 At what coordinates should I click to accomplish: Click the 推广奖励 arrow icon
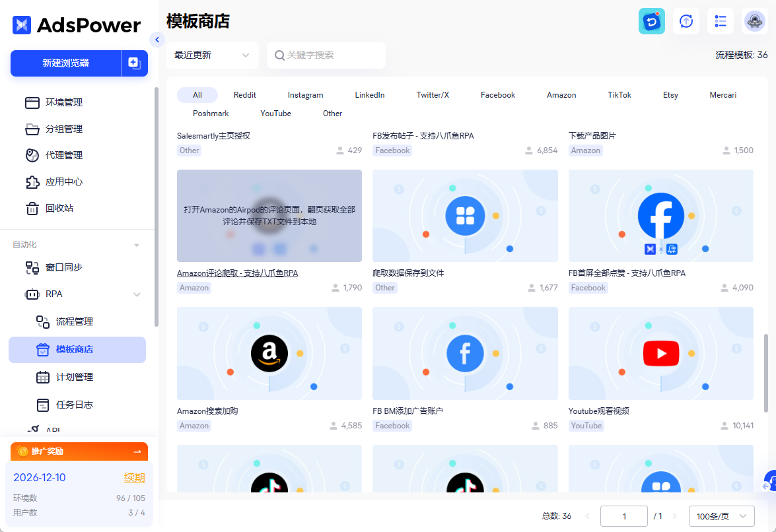pyautogui.click(x=137, y=451)
